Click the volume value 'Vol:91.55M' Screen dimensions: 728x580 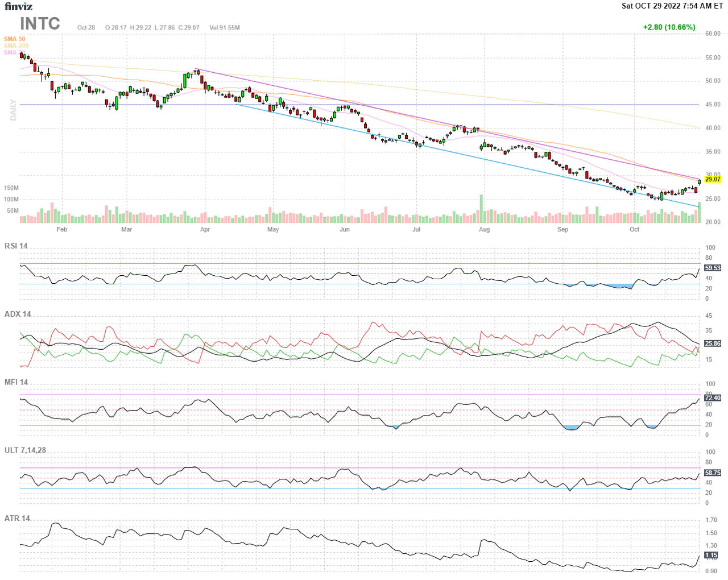(225, 27)
